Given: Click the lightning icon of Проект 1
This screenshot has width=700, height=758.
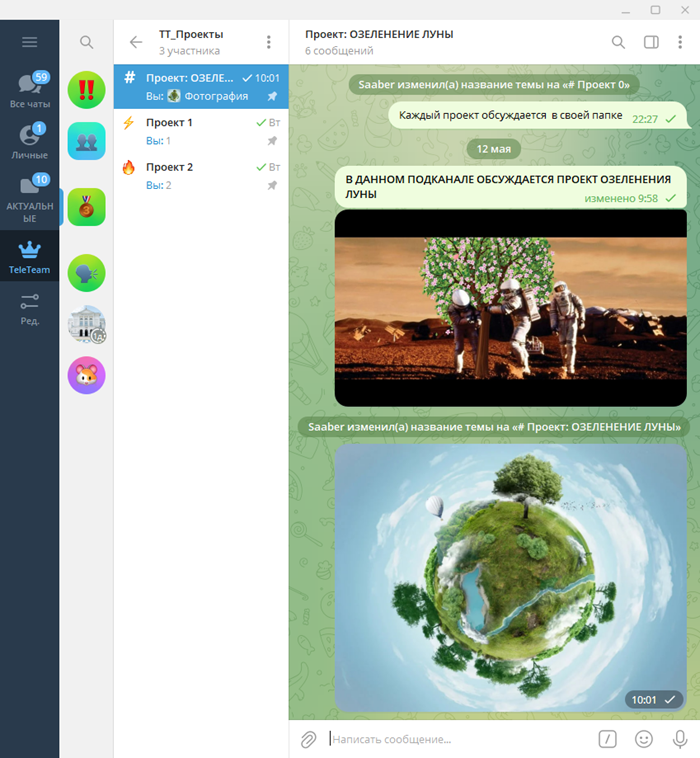Looking at the screenshot, I should tap(129, 123).
